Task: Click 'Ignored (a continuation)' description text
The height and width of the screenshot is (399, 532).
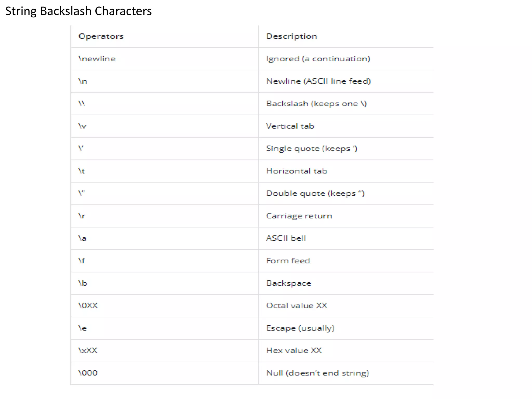Action: tap(318, 59)
